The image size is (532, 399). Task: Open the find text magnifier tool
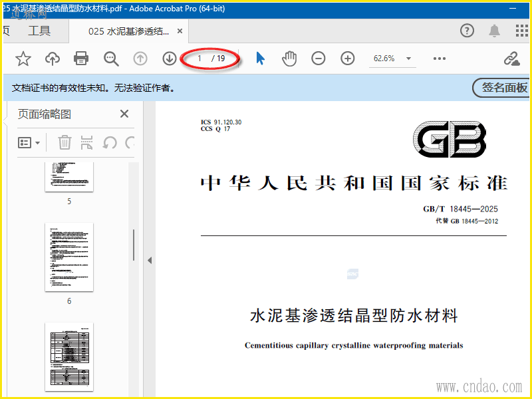pyautogui.click(x=111, y=59)
